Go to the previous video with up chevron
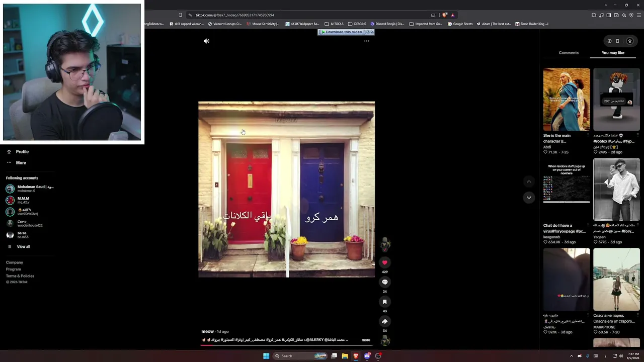Viewport: 644px width, 362px height. coord(529,182)
